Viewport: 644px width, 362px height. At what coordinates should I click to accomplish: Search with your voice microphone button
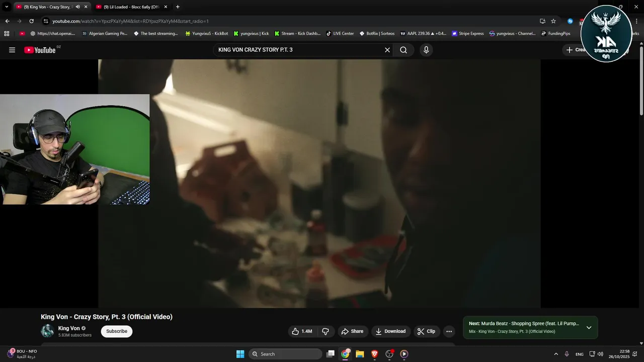[x=426, y=50]
